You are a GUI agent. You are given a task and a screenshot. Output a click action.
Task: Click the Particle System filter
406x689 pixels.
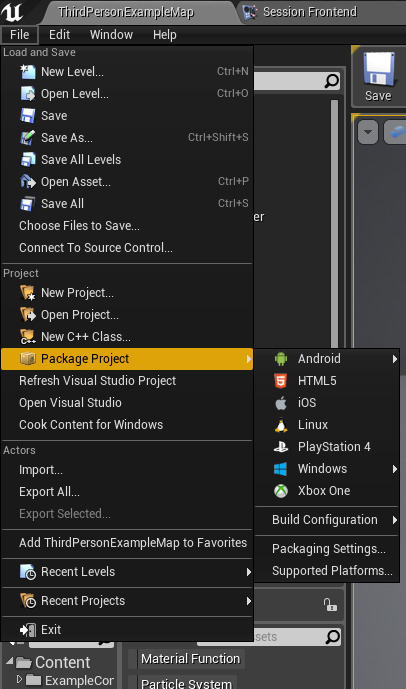[x=186, y=683]
